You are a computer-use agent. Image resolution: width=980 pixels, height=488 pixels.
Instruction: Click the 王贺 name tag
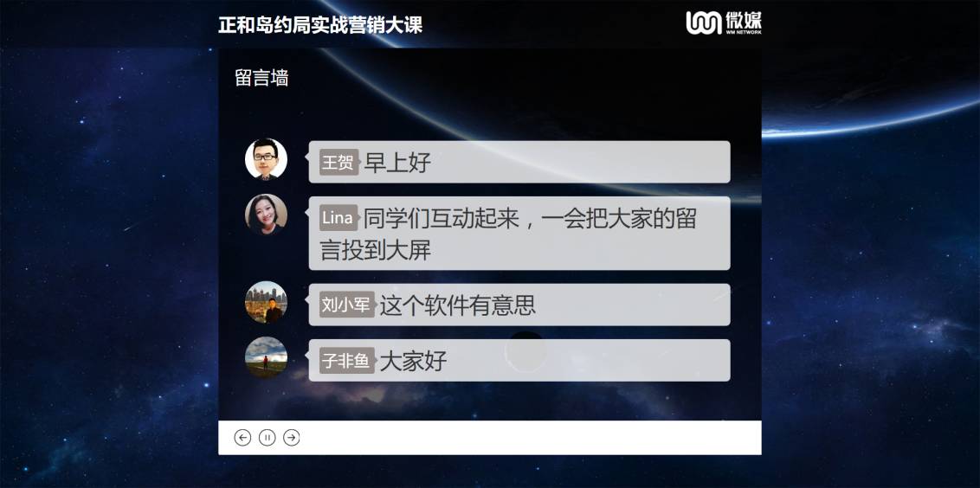click(338, 163)
